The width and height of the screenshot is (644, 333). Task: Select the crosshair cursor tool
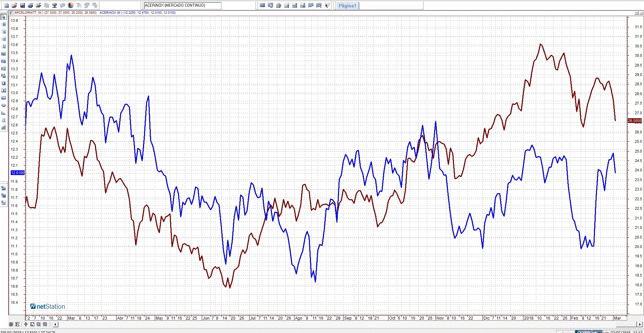click(x=4, y=24)
